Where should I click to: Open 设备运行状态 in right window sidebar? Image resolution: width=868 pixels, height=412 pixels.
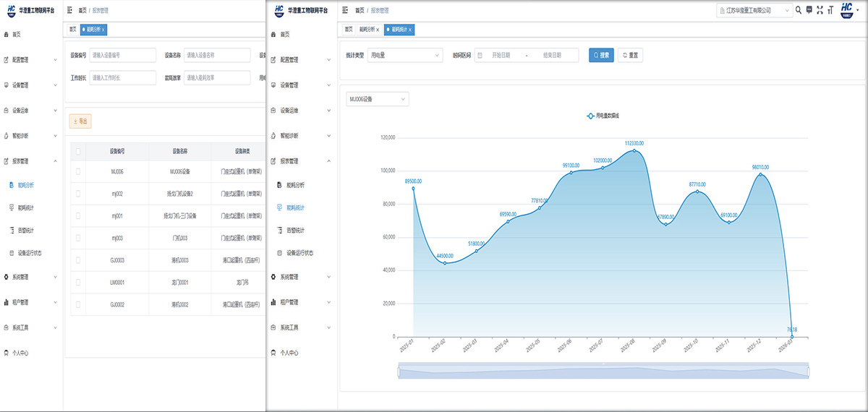pyautogui.click(x=299, y=253)
